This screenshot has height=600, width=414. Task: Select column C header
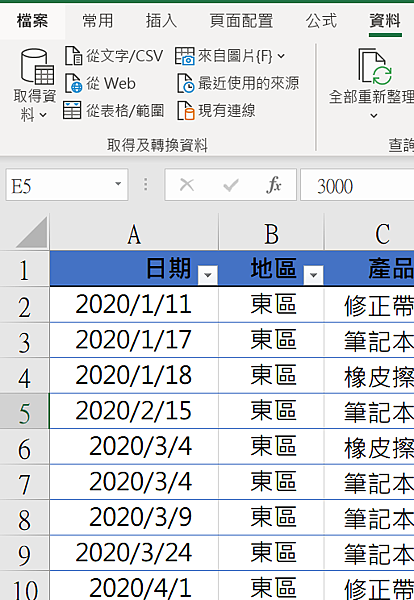click(370, 233)
